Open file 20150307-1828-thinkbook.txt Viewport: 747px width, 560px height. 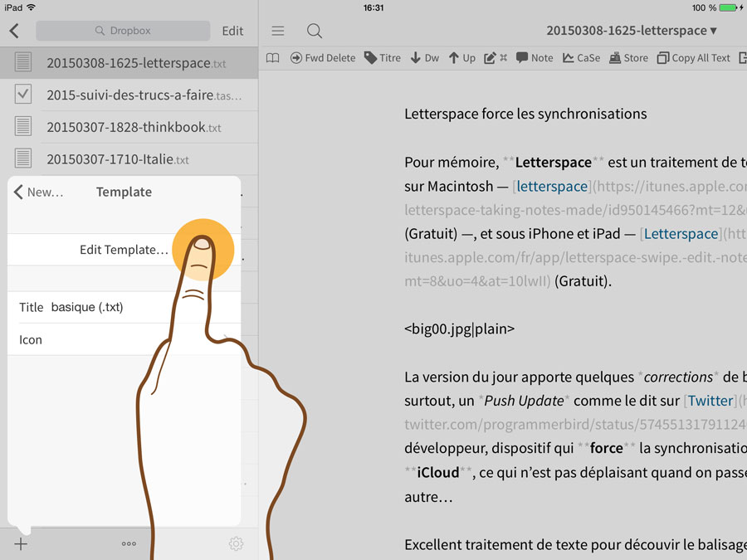(129, 127)
